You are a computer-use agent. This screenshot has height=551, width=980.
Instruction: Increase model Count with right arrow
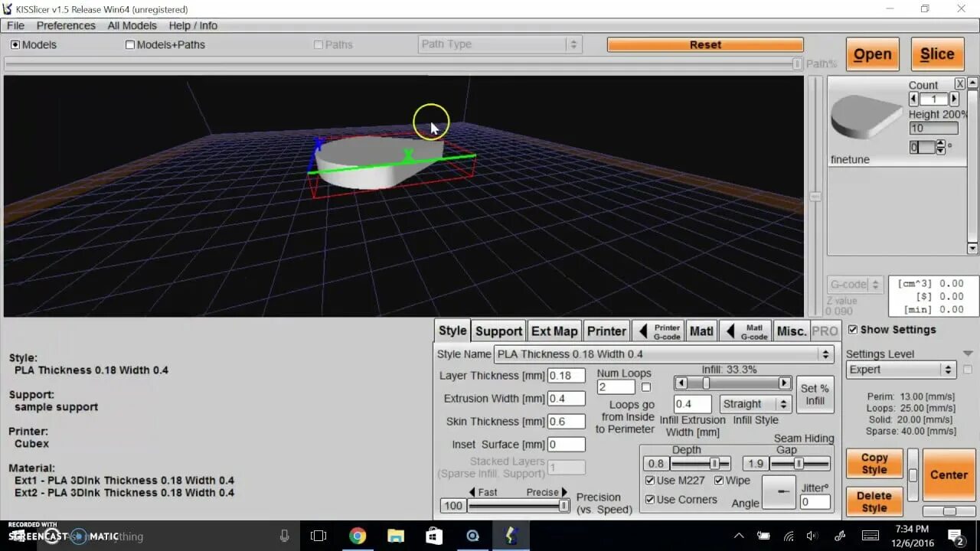pyautogui.click(x=954, y=99)
